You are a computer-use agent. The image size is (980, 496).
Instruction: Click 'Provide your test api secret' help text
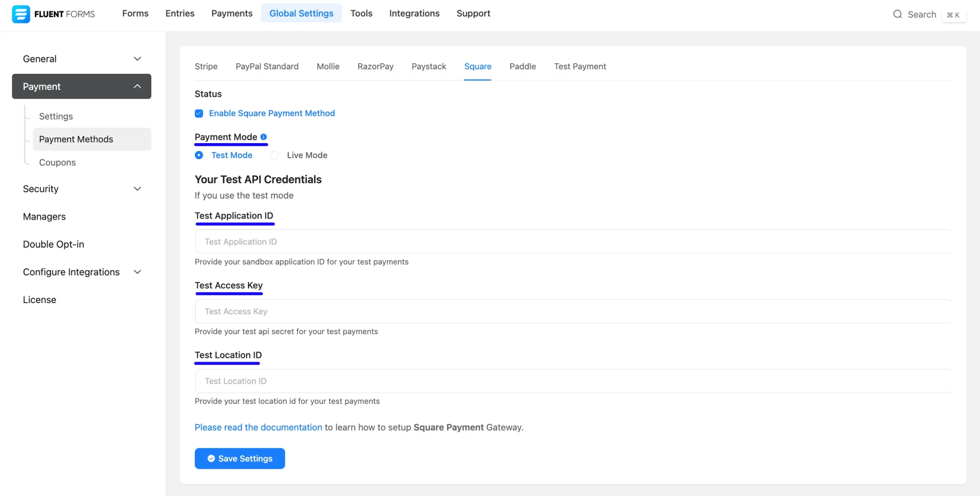click(286, 331)
